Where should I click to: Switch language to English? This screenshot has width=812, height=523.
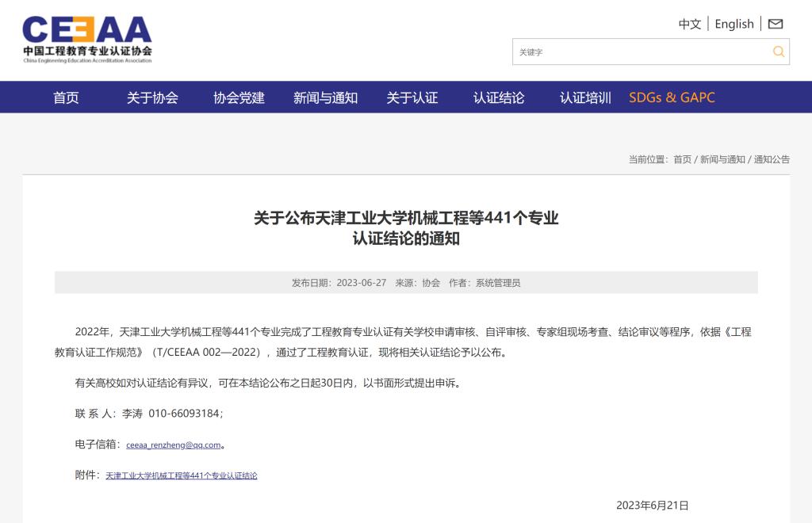pos(733,24)
